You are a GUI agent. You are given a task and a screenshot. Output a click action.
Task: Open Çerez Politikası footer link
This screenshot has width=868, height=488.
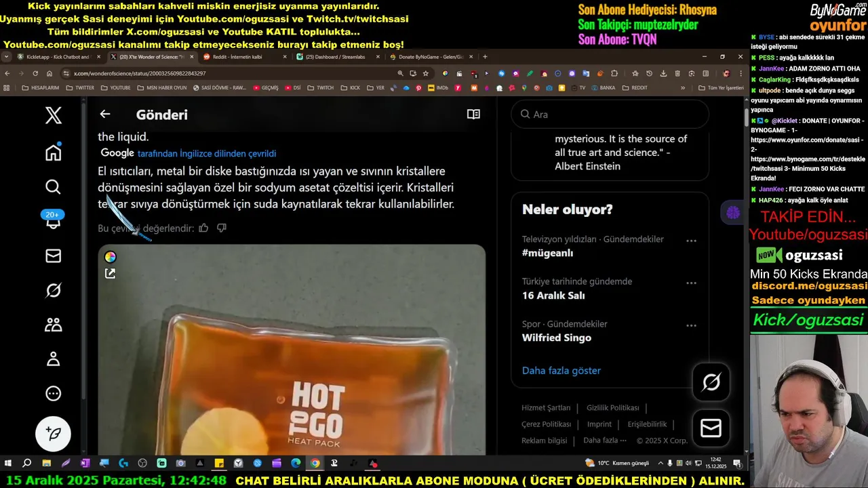click(x=546, y=424)
